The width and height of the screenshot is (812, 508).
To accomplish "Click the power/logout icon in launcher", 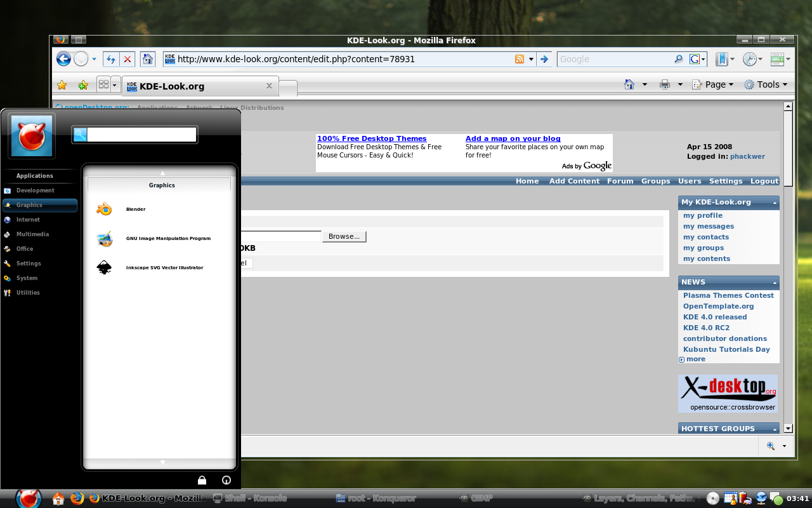I will coord(226,480).
